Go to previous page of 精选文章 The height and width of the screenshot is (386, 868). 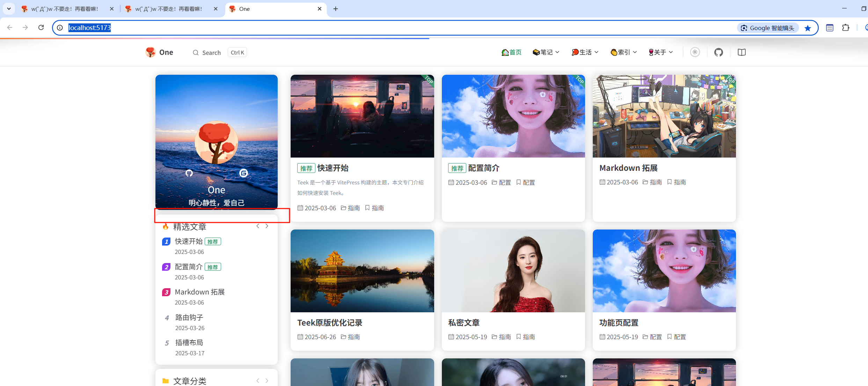(x=258, y=226)
